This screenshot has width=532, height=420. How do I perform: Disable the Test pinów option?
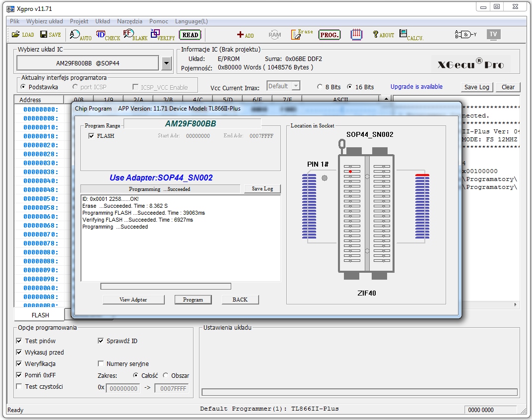click(19, 341)
